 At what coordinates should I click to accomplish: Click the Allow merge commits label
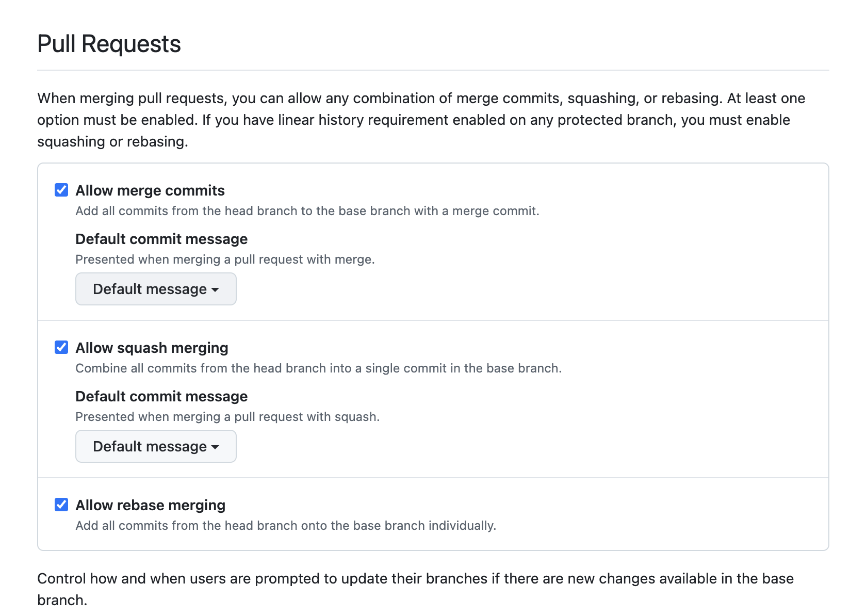(150, 190)
